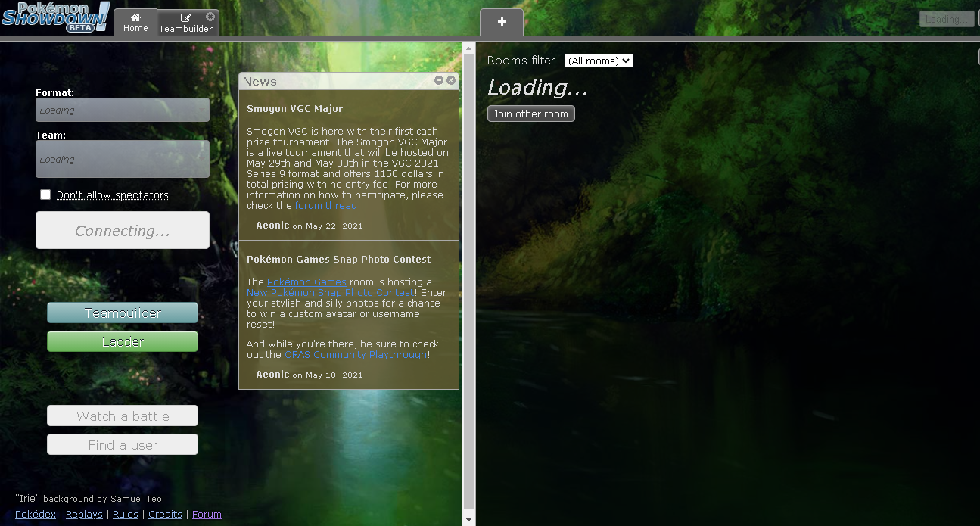Close the Teambuilder tab
The height and width of the screenshot is (526, 980).
(210, 16)
